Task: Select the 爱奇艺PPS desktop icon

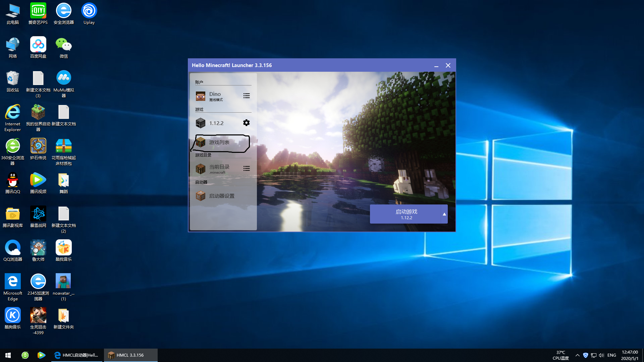Action: point(38,14)
